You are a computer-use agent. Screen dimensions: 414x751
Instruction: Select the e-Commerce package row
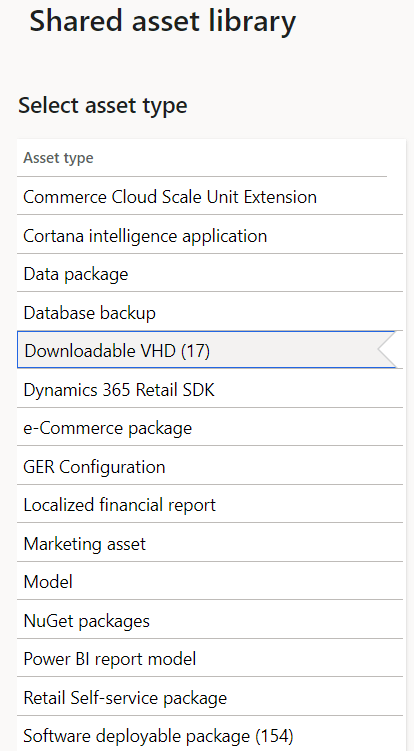tap(210, 428)
